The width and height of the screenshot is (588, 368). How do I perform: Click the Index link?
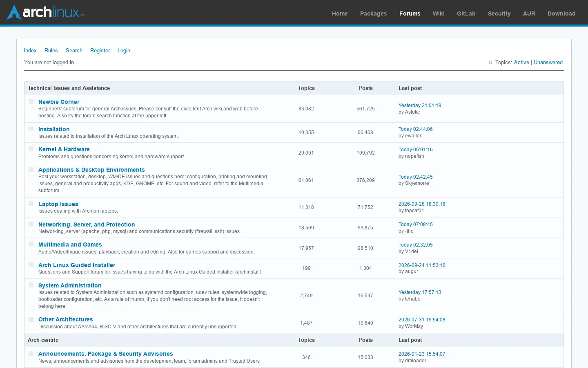point(30,50)
